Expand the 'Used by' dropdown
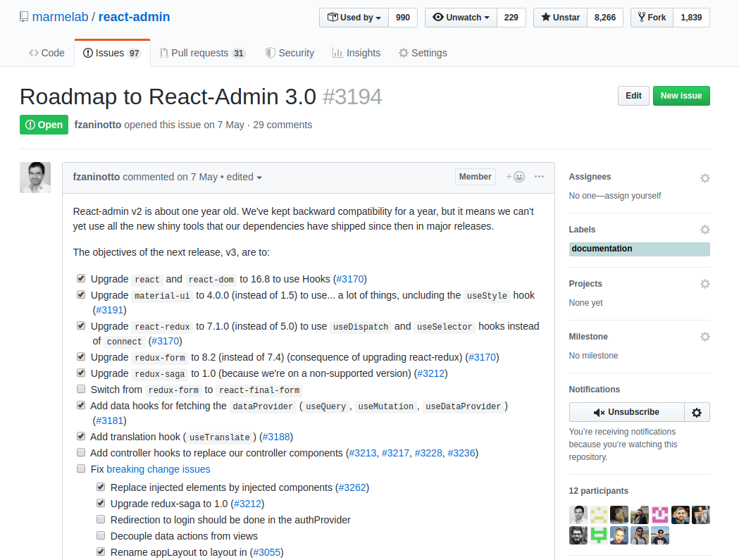The image size is (739, 560). click(354, 18)
